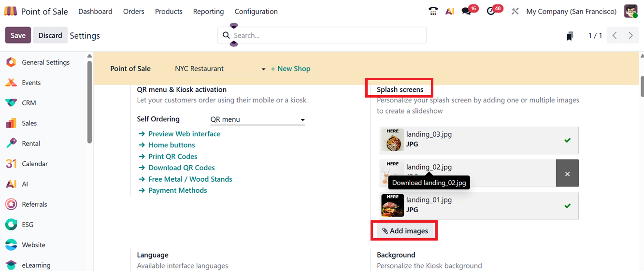Expand the NYC Restaurant shop dropdown
This screenshot has width=644, height=271.
[x=263, y=69]
